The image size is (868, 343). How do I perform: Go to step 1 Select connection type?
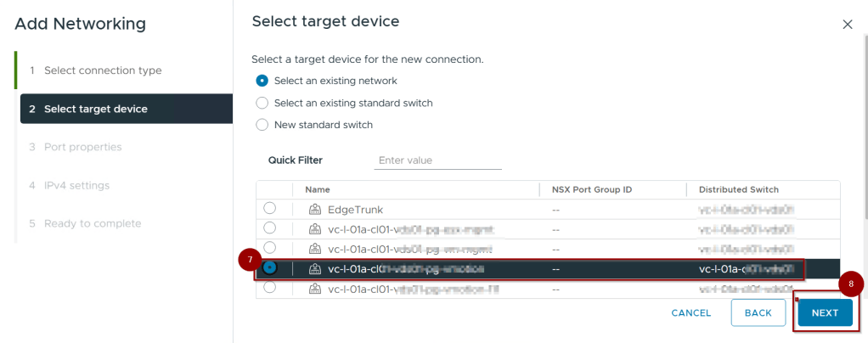pos(102,70)
